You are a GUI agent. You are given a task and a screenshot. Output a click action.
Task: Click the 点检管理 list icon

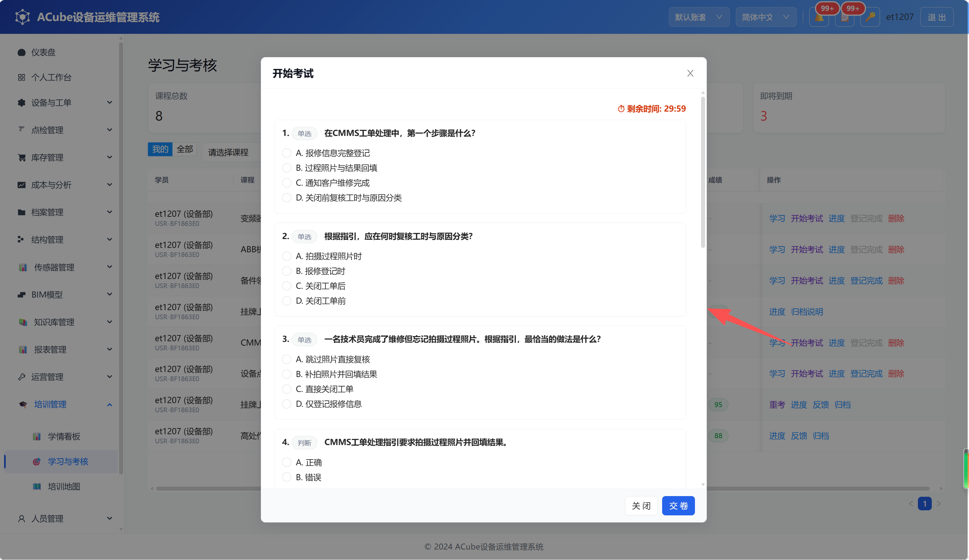coord(22,129)
